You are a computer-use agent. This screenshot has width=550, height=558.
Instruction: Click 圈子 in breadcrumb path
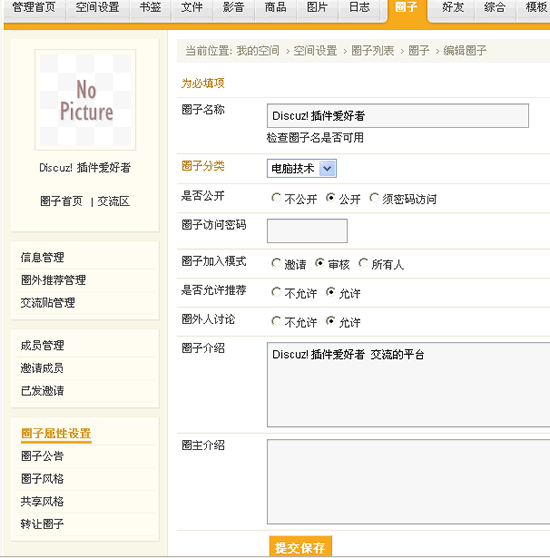pos(419,51)
